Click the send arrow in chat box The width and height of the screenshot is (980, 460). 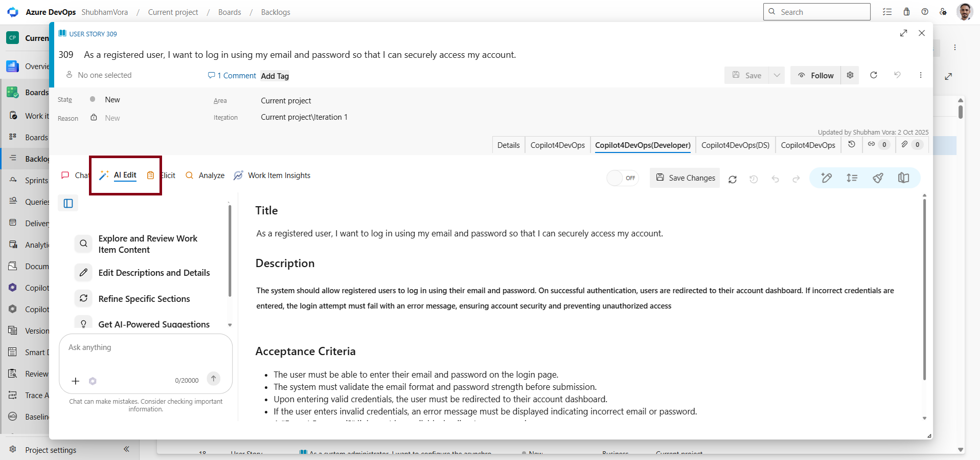coord(214,379)
